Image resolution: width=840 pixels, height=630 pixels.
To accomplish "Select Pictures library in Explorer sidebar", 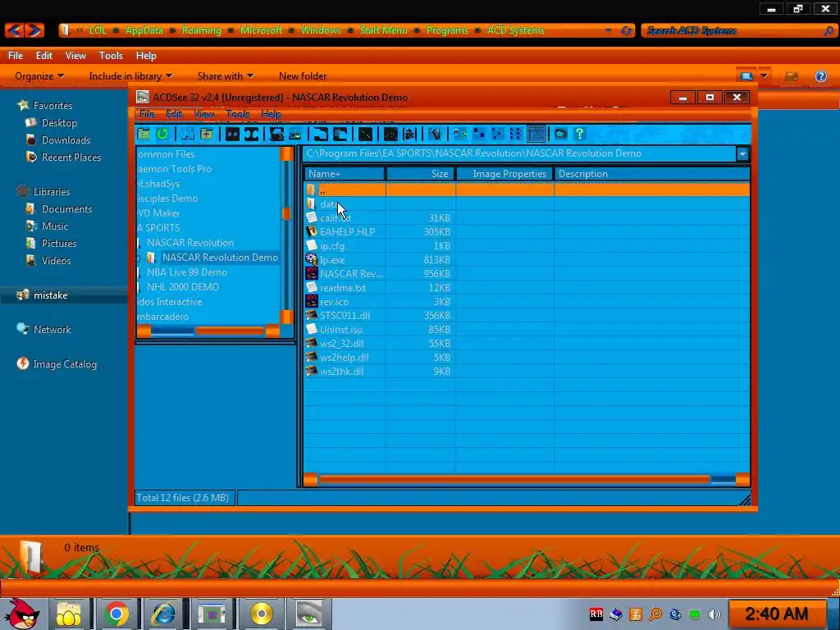I will coord(59,243).
